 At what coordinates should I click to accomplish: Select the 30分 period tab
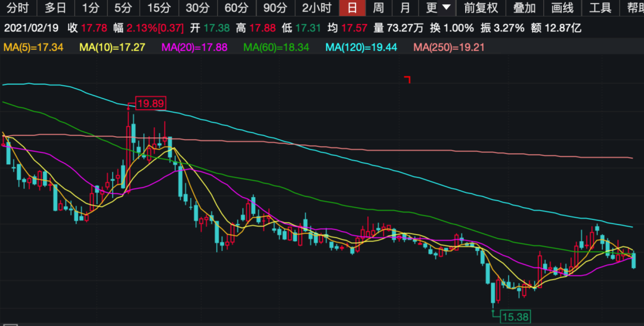click(x=197, y=8)
